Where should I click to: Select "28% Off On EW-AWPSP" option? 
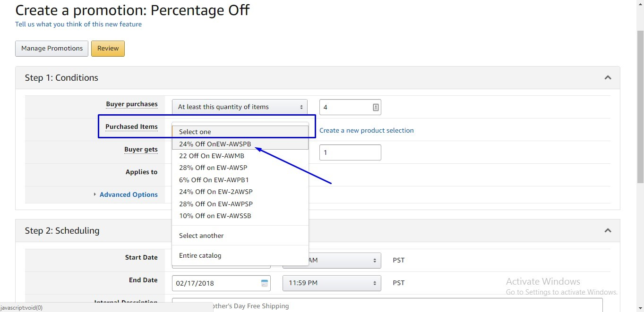click(x=216, y=204)
